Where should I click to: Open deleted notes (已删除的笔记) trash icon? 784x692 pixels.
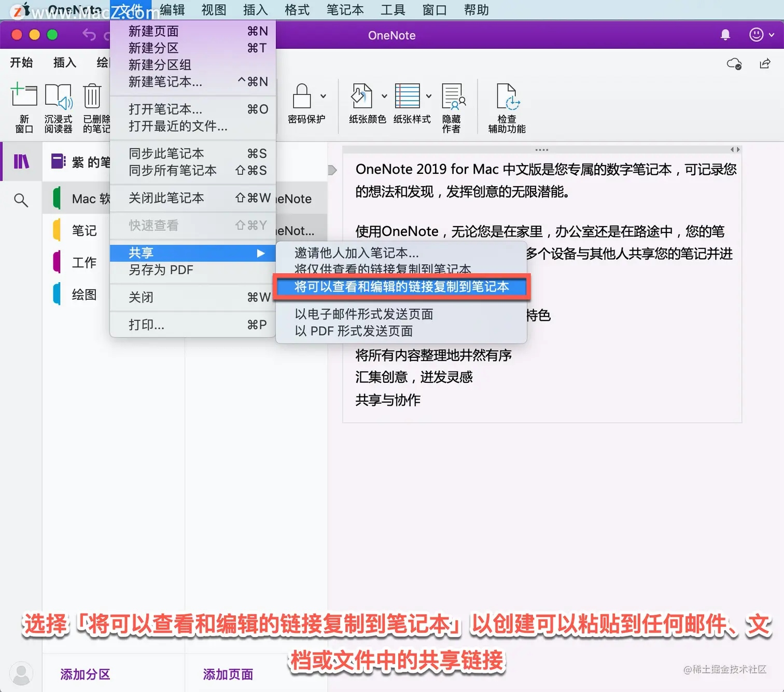click(x=96, y=107)
